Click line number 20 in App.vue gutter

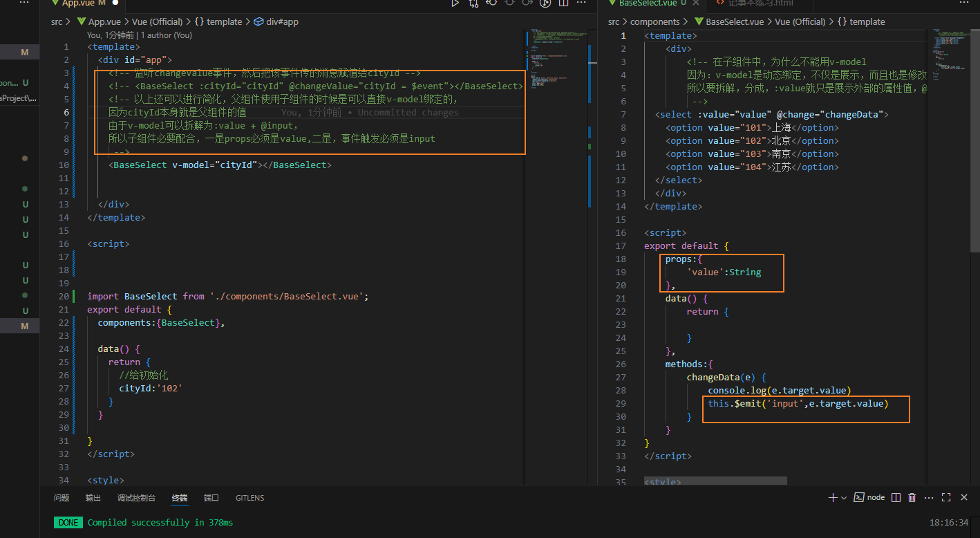coord(64,296)
